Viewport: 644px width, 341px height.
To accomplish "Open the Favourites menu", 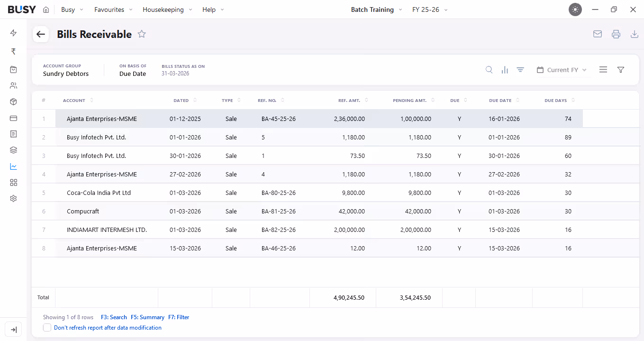I will [x=113, y=9].
